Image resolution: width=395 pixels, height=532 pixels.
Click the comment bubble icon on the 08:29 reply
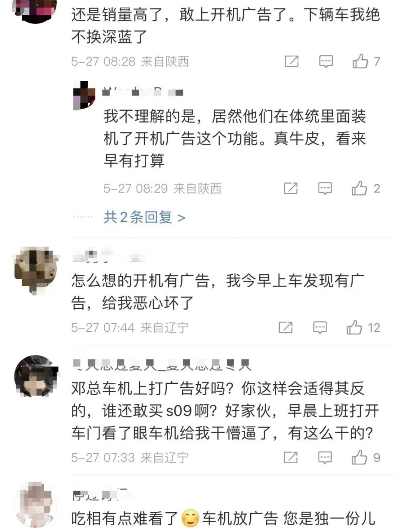[325, 189]
